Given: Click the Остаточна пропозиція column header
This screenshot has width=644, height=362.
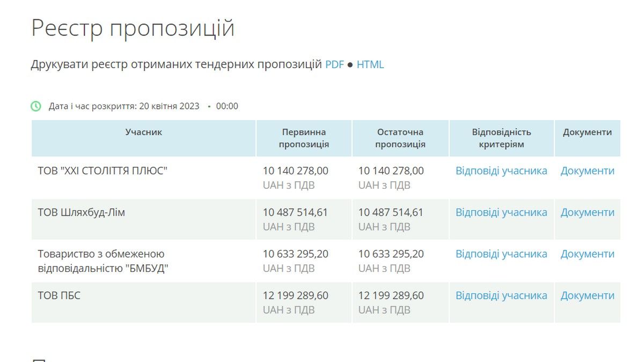Looking at the screenshot, I should [x=400, y=138].
